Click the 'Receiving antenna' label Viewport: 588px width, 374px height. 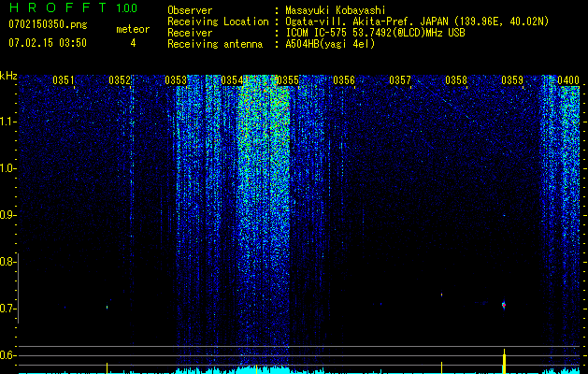pyautogui.click(x=215, y=44)
